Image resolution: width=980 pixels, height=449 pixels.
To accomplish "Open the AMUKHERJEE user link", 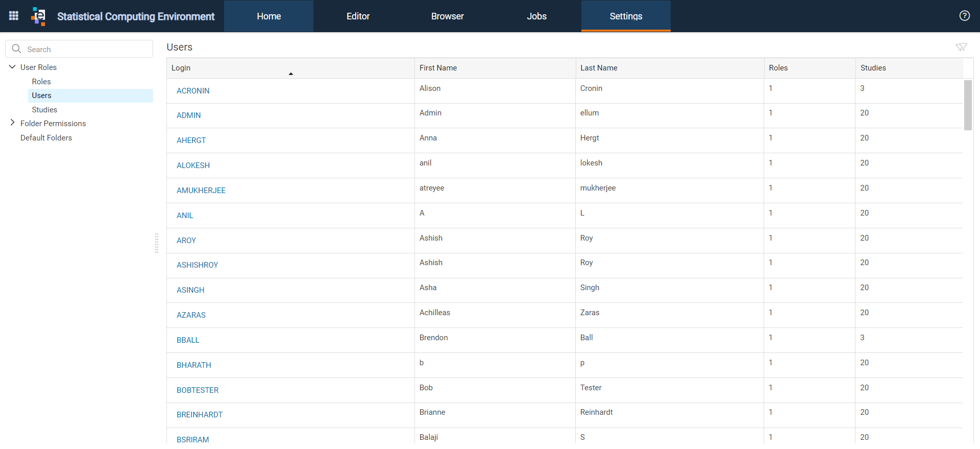I will [201, 191].
